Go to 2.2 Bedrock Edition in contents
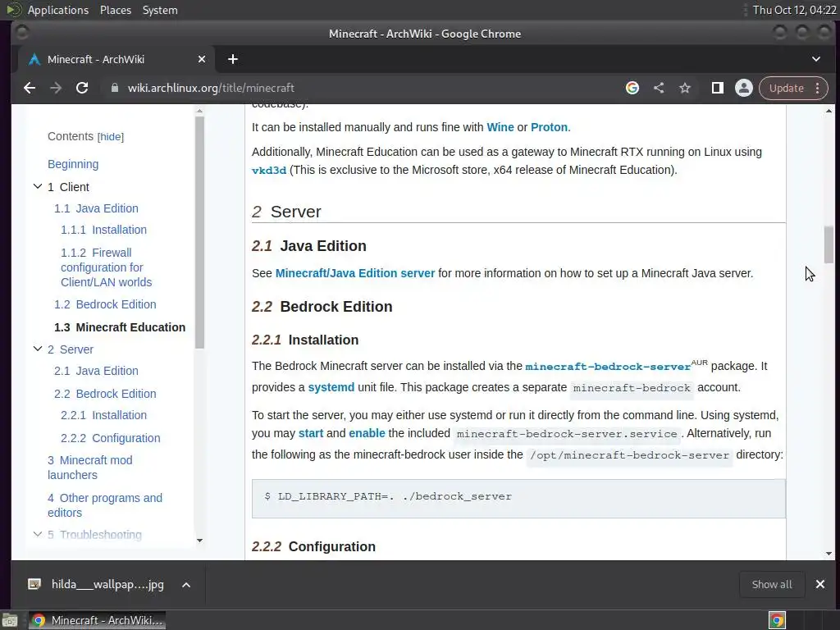 [106, 394]
